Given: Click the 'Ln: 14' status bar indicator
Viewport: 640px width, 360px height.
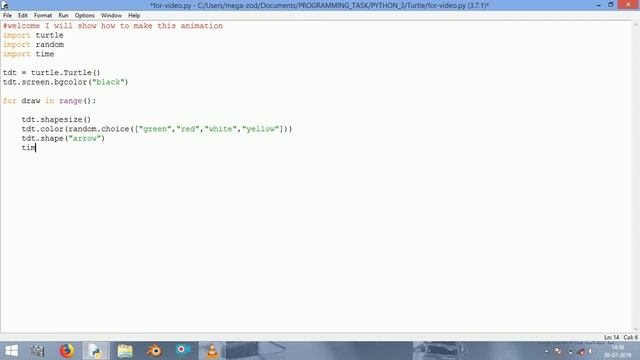Looking at the screenshot, I should click(611, 337).
